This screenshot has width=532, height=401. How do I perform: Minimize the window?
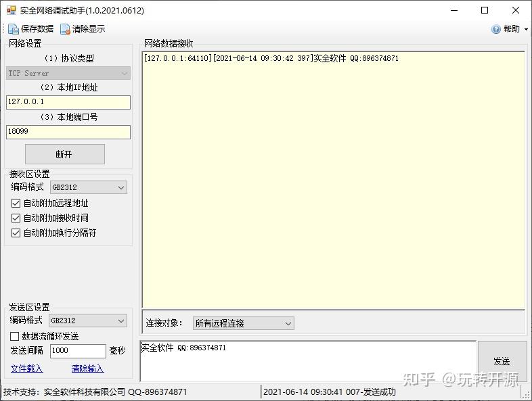pos(454,11)
